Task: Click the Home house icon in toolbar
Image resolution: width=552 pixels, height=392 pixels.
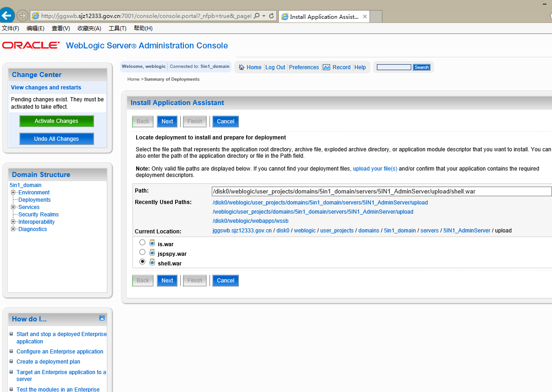Action: [241, 67]
